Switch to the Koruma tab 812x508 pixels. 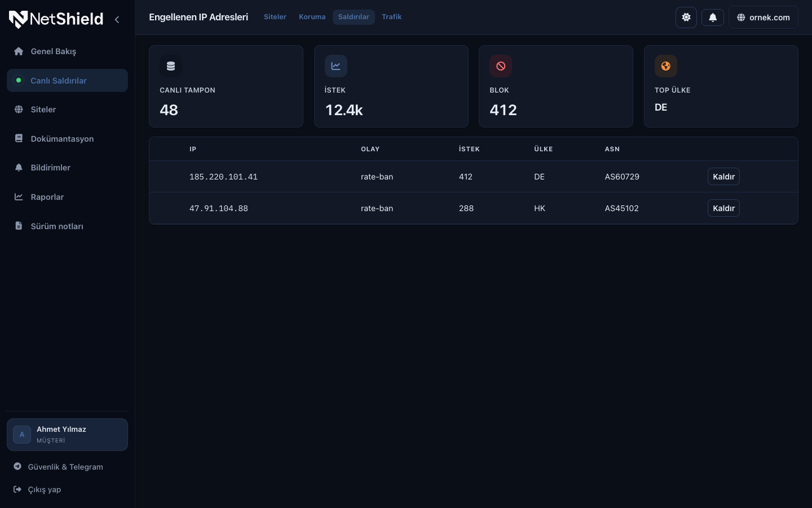pos(312,17)
